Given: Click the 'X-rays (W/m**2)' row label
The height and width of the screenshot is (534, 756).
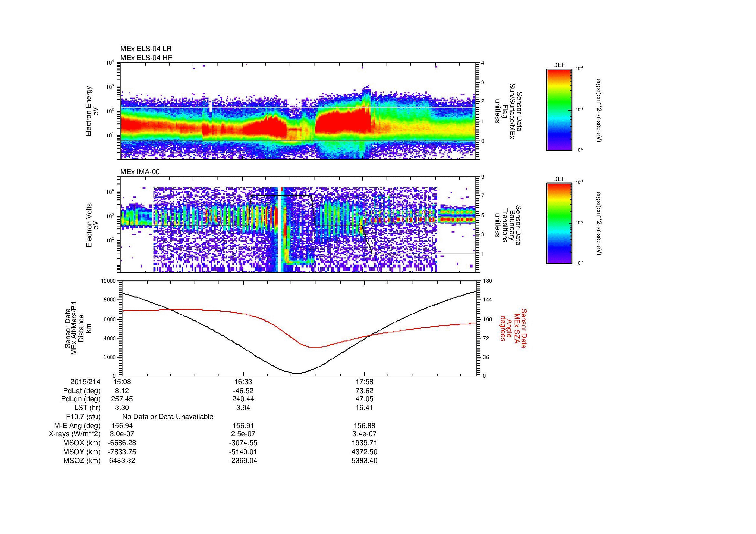Looking at the screenshot, I should (x=75, y=434).
